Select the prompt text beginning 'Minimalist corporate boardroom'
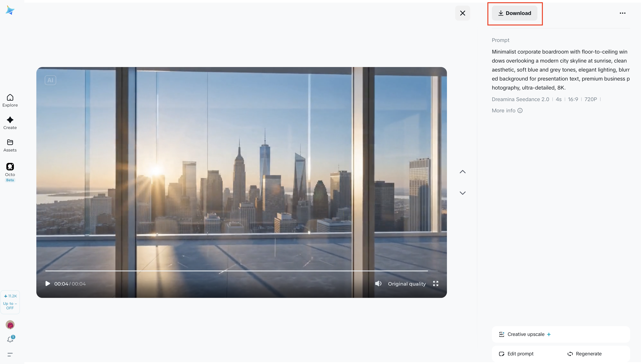Image resolution: width=641 pixels, height=364 pixels. coord(561,70)
